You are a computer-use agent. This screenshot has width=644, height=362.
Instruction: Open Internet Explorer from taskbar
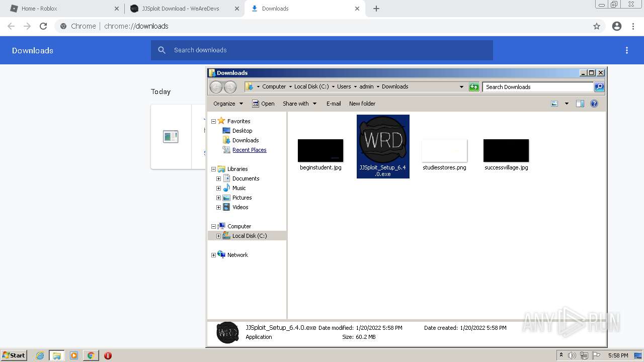point(40,355)
